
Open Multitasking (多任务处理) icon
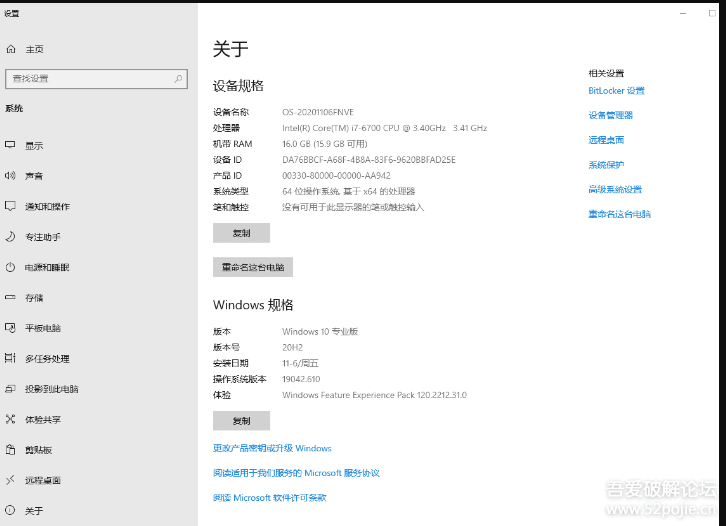click(x=10, y=358)
